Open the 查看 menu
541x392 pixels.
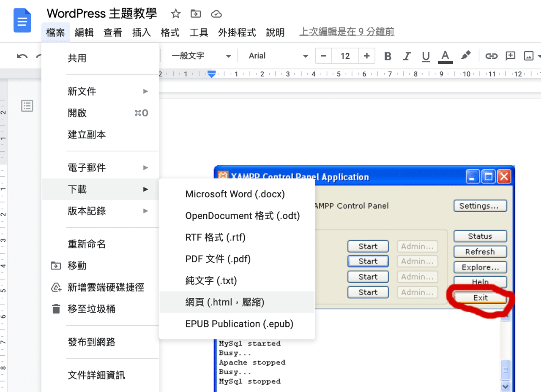(x=113, y=33)
